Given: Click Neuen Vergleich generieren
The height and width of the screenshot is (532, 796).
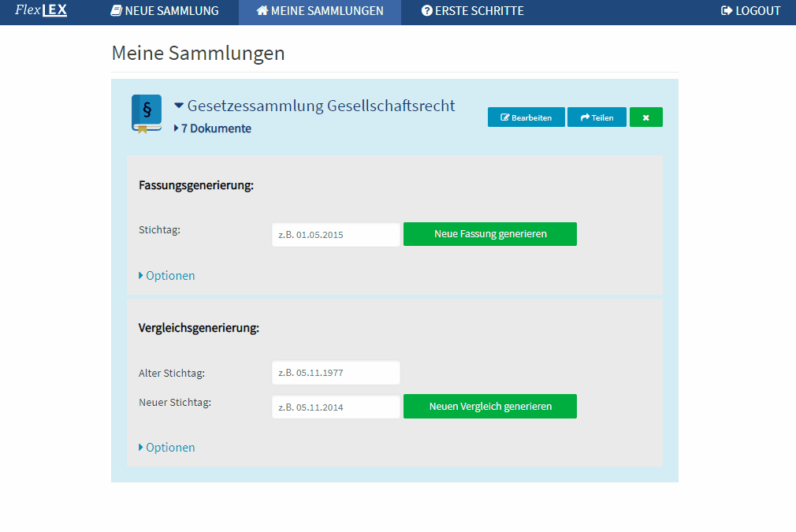Looking at the screenshot, I should (x=489, y=406).
